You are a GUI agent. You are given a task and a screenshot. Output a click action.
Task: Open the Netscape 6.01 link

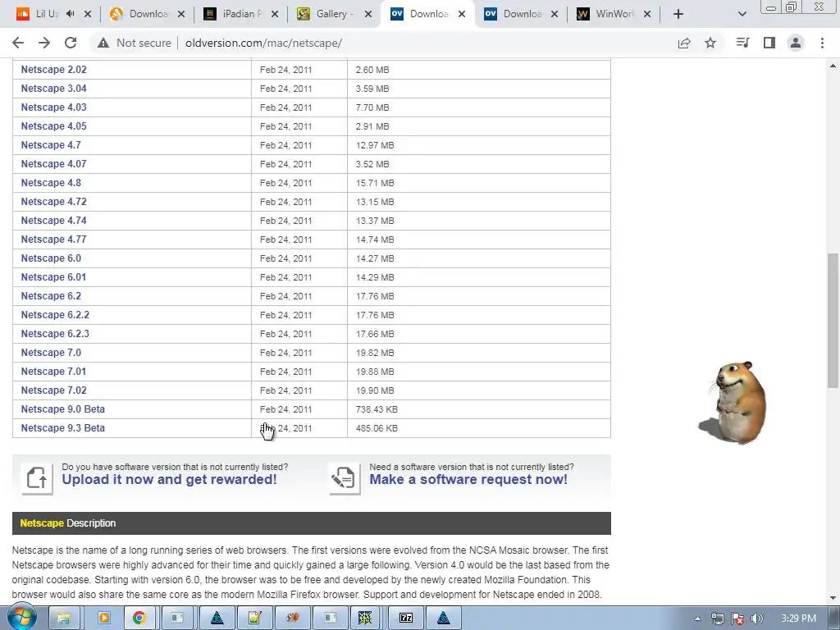click(53, 277)
